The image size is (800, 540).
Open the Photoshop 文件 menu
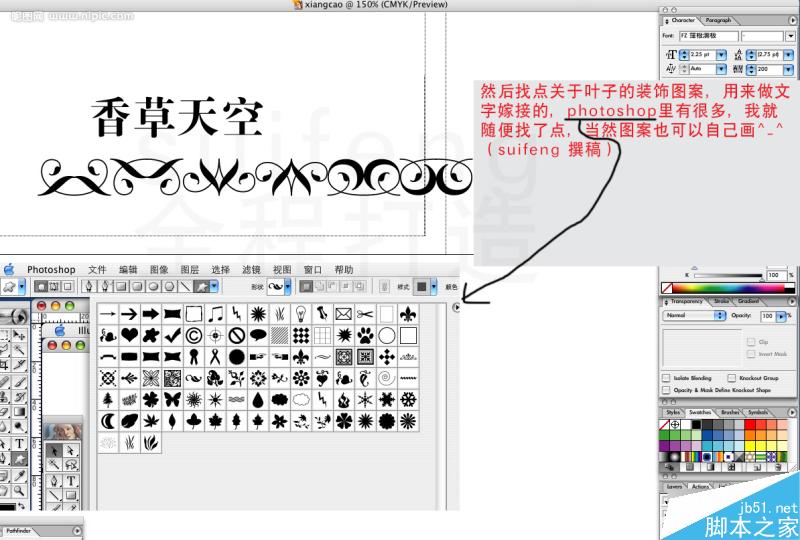click(x=97, y=269)
